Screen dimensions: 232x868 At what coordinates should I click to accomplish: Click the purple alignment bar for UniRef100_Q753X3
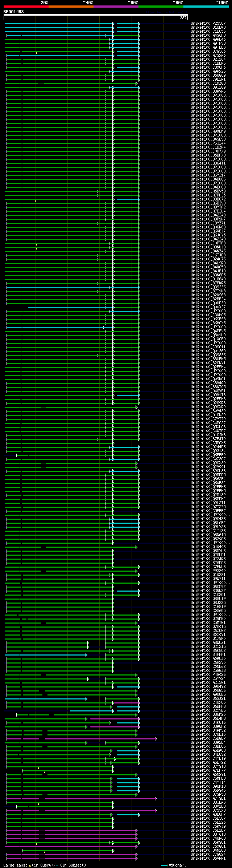tap(82, 811)
